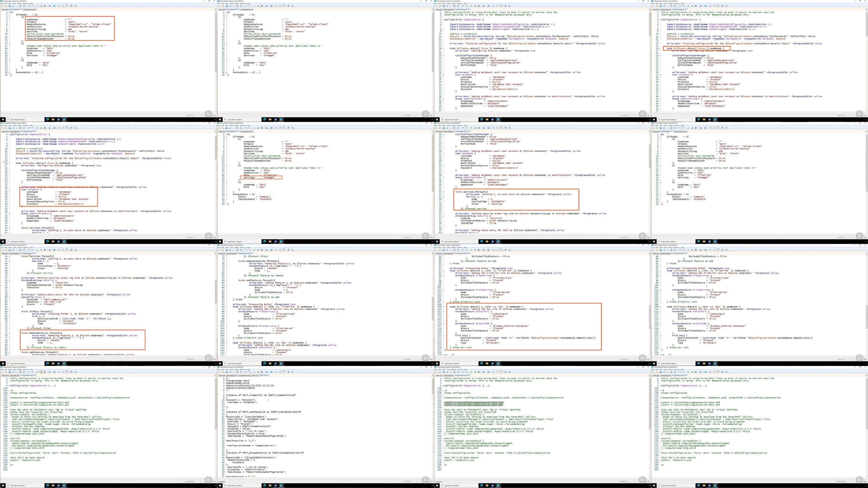Click Run Script play icon in SRV2.mof window

[254, 372]
